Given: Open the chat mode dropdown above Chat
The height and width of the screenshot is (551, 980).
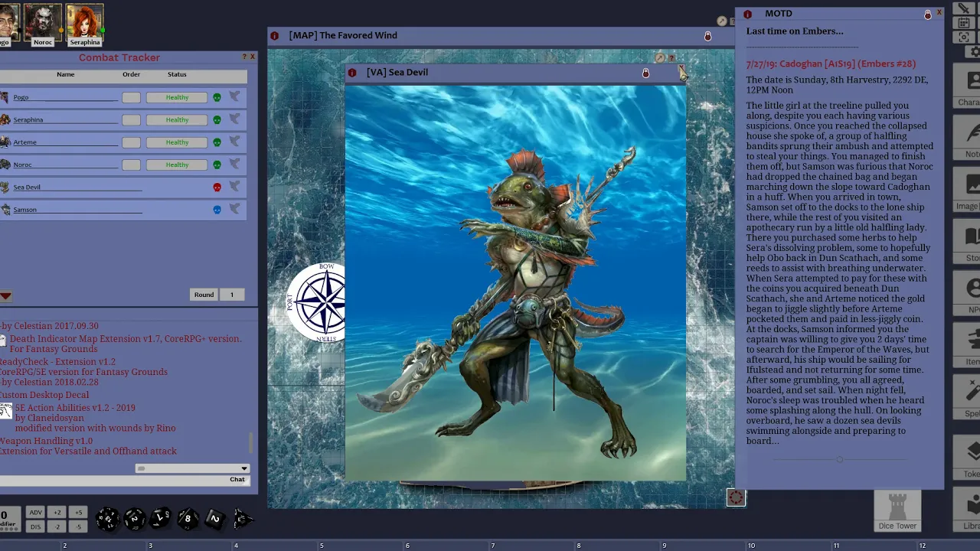Looking at the screenshot, I should point(192,468).
